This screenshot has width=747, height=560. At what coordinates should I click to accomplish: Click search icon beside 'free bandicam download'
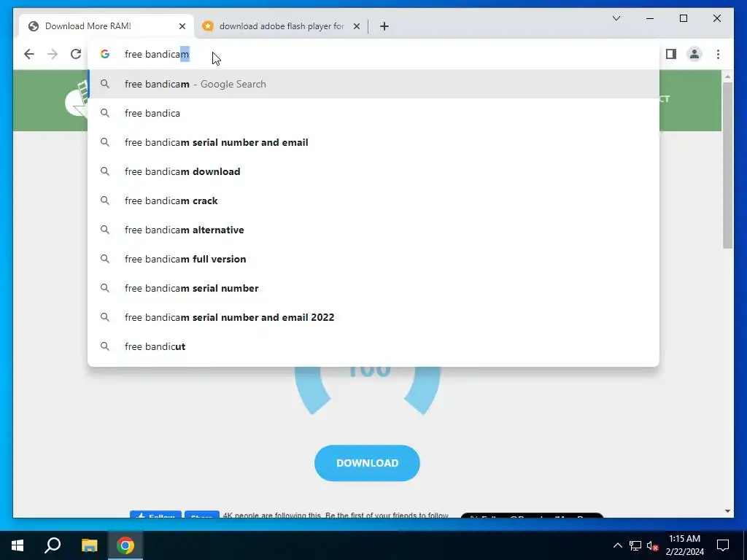105,171
